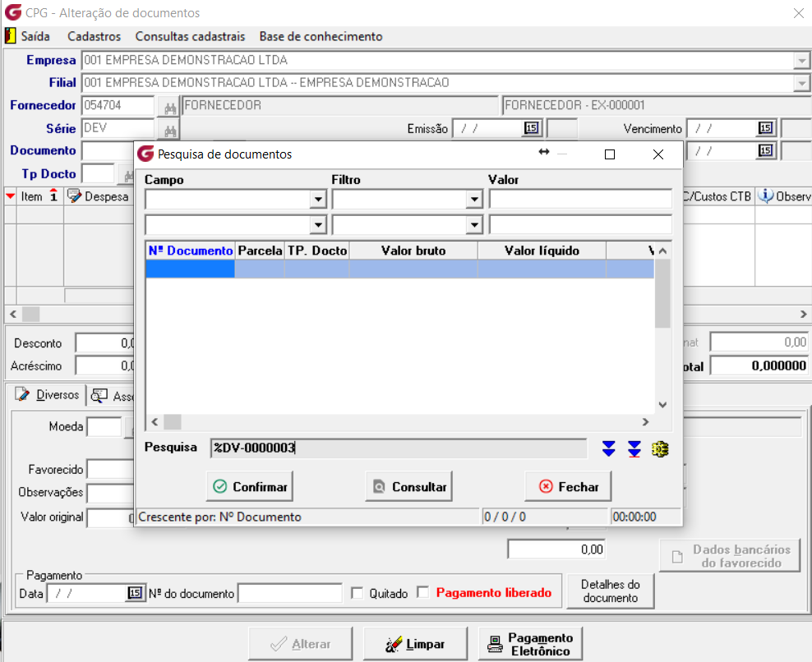The width and height of the screenshot is (812, 662).
Task: Click the red 1 sort indicator beside Item
Action: point(53,195)
